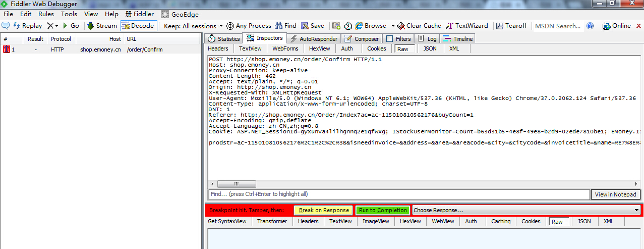644x249 pixels.
Task: Save sessions with Save button
Action: point(313,26)
